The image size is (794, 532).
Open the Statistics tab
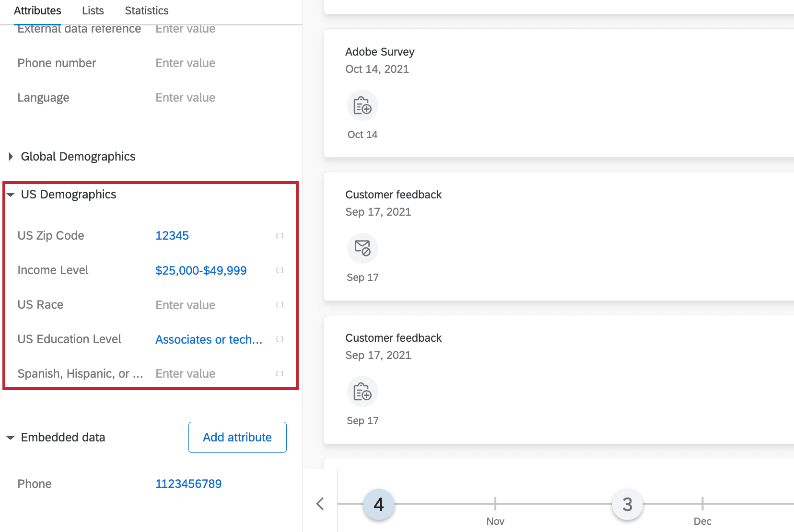click(146, 10)
